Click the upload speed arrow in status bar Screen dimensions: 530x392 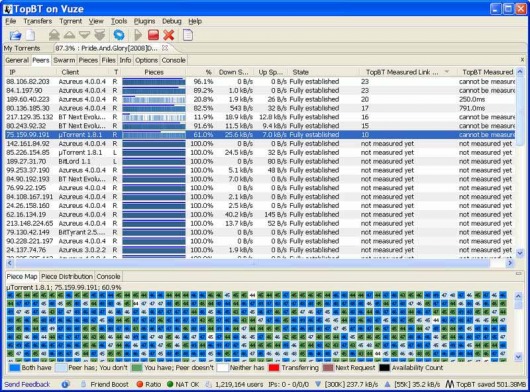pos(388,384)
